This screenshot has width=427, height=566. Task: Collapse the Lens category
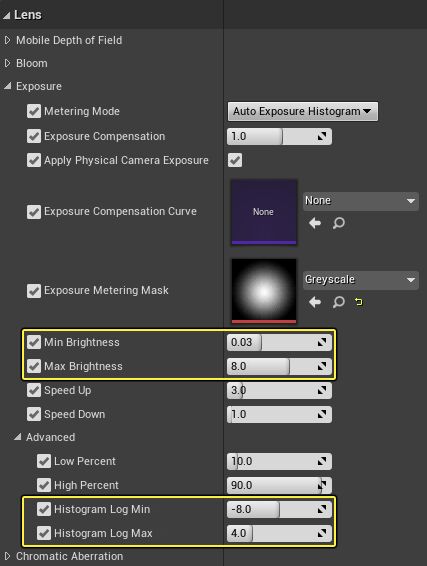pos(6,16)
